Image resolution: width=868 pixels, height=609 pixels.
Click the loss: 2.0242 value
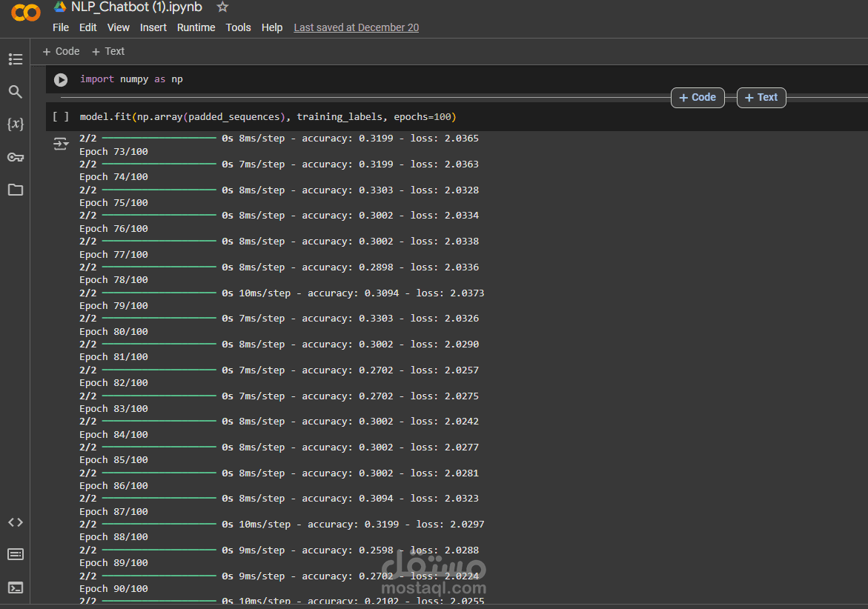[445, 421]
